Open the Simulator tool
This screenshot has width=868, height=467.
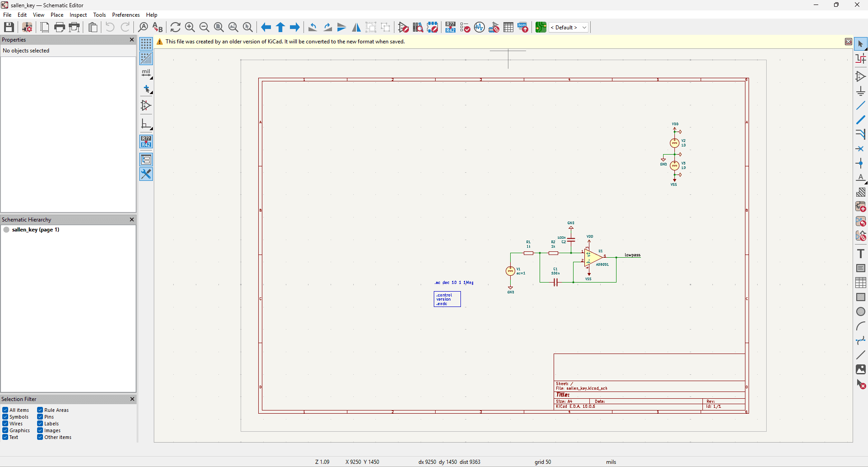click(479, 27)
